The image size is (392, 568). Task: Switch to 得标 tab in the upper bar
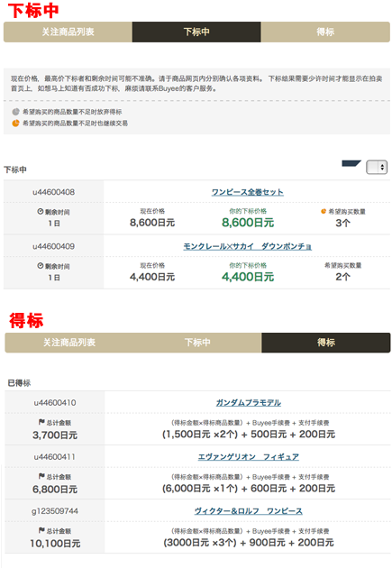click(325, 32)
